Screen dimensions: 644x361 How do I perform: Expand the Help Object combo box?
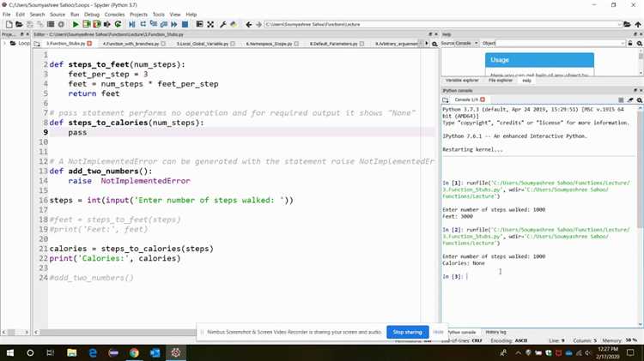click(x=623, y=43)
